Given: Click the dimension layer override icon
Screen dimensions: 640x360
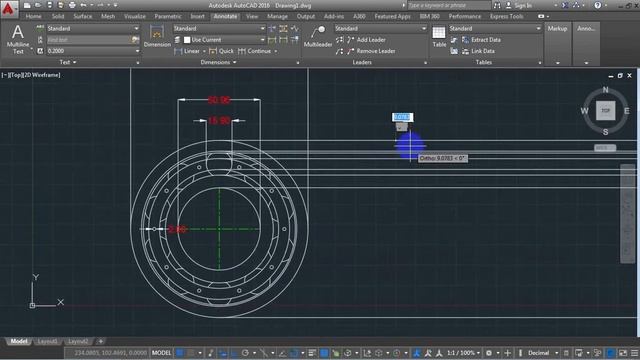Looking at the screenshot, I should coord(178,40).
